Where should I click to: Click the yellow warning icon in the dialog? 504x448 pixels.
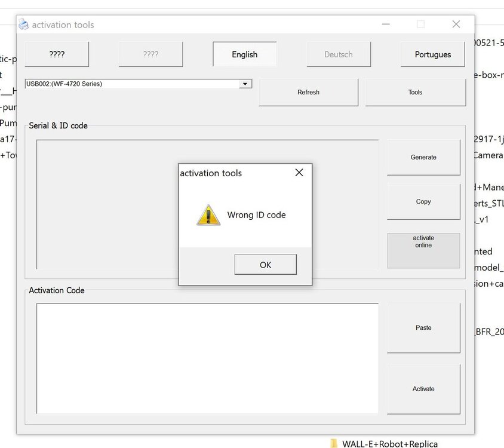click(x=208, y=215)
